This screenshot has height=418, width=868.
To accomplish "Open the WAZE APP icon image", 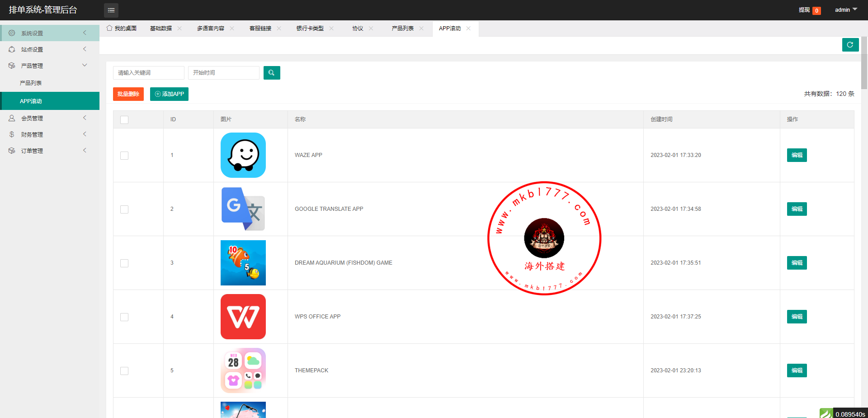I will pyautogui.click(x=243, y=155).
